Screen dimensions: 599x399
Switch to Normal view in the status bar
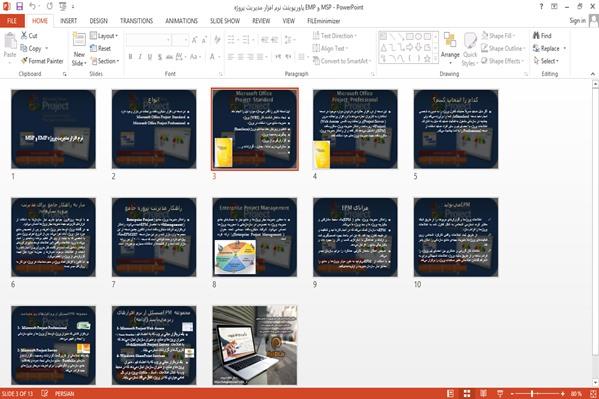(450, 394)
